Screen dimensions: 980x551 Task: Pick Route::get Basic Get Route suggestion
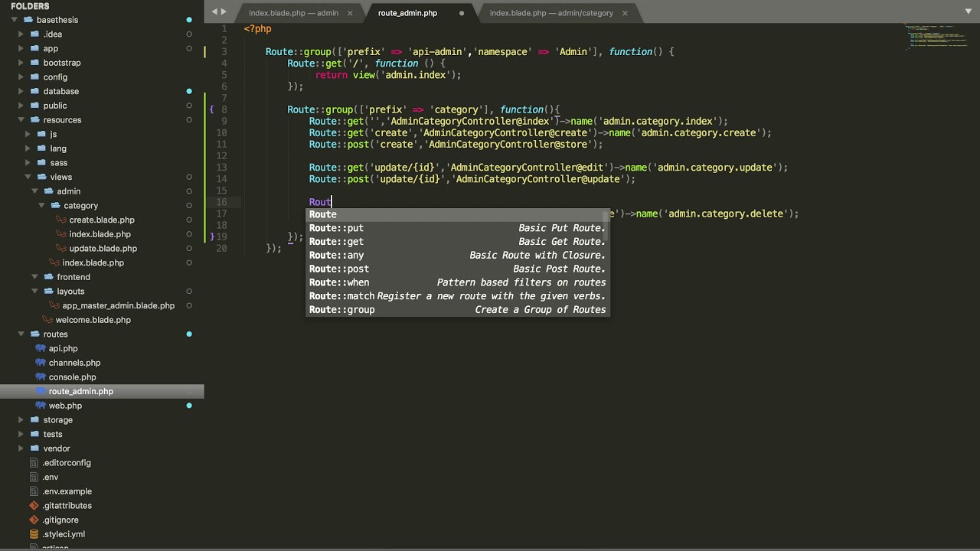coord(457,242)
